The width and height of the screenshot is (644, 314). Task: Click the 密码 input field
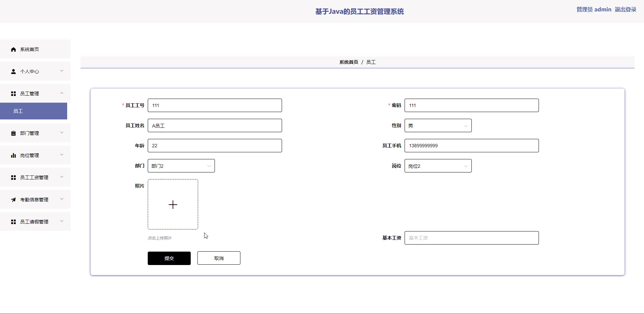pos(471,105)
